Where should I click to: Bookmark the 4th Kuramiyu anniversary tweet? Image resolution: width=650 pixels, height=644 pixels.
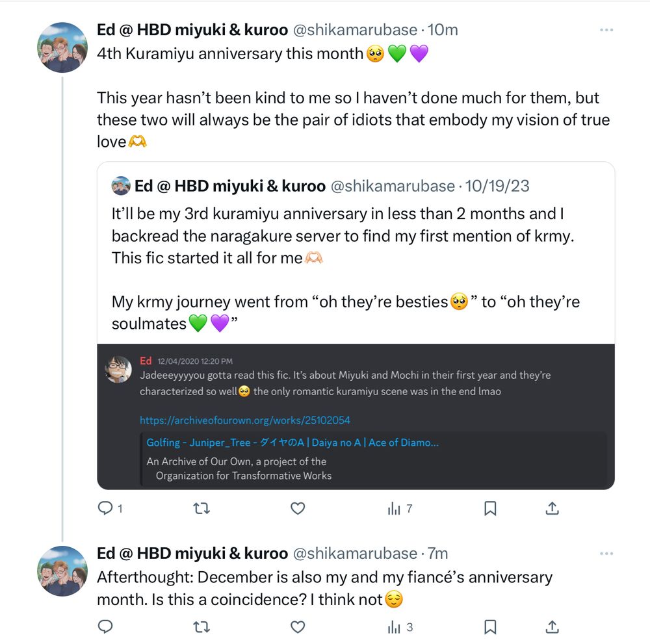pos(491,508)
